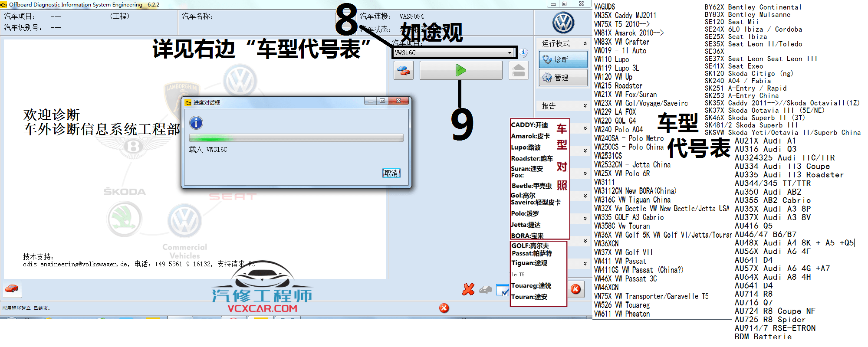Click 取消 to cancel loading

[391, 173]
